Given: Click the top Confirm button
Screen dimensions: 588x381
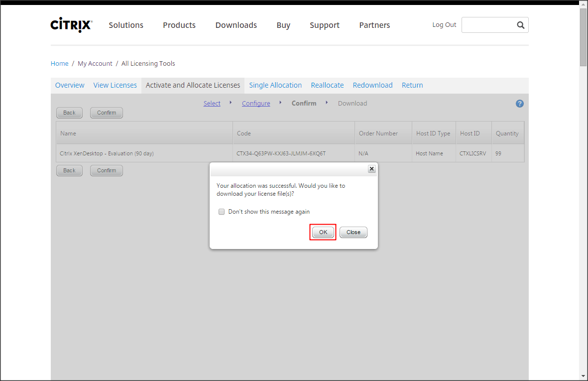Looking at the screenshot, I should (107, 113).
